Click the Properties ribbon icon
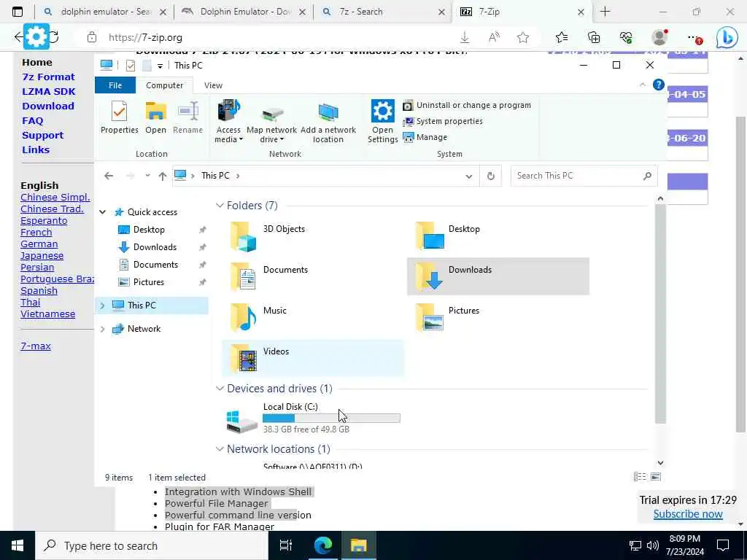 [119, 117]
